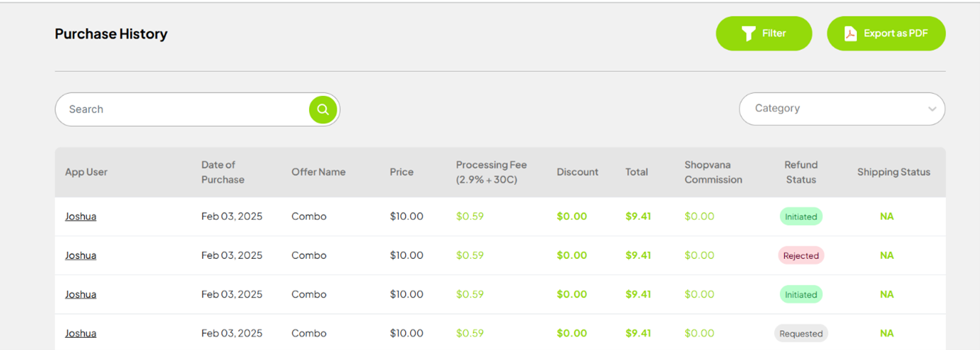The width and height of the screenshot is (980, 350).
Task: Open Joshua's profile link in the Rejected row
Action: pyautogui.click(x=80, y=255)
